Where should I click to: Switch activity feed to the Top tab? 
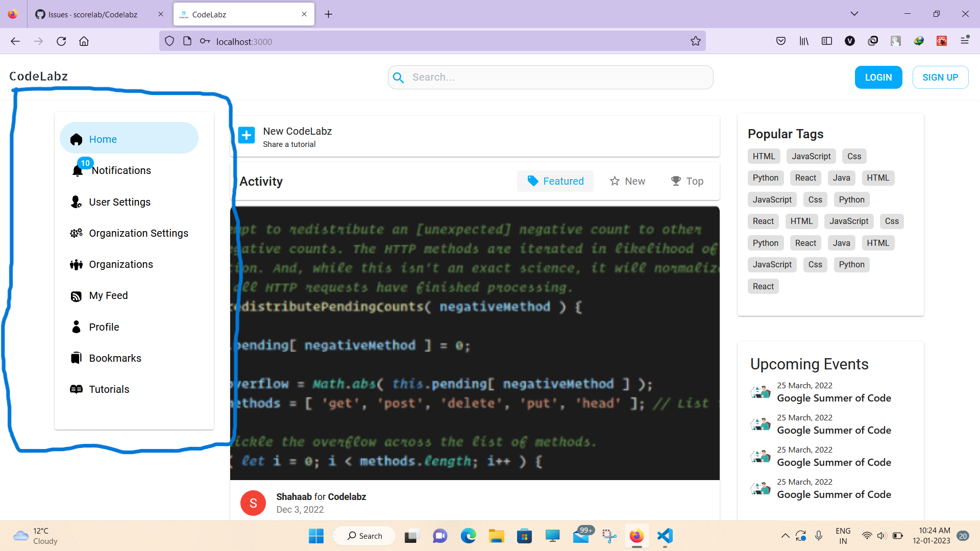[687, 181]
